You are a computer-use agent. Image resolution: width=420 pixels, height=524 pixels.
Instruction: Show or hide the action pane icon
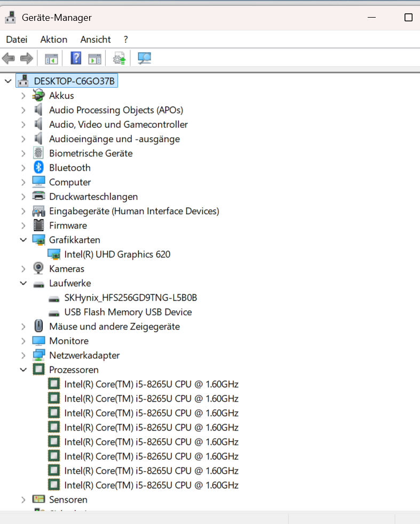(x=95, y=59)
